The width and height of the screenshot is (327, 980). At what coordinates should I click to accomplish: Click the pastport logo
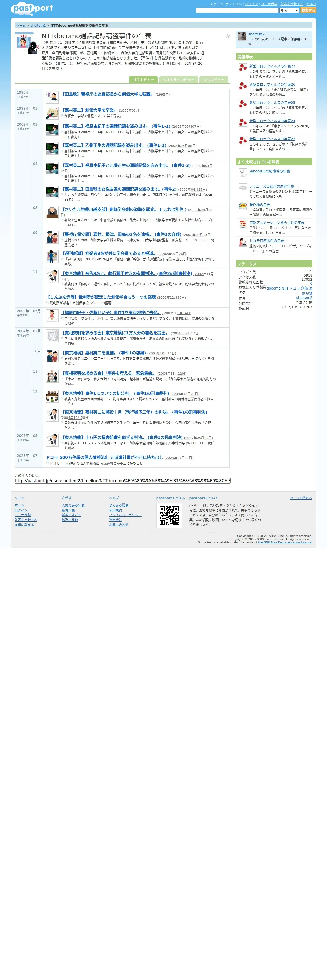click(32, 9)
